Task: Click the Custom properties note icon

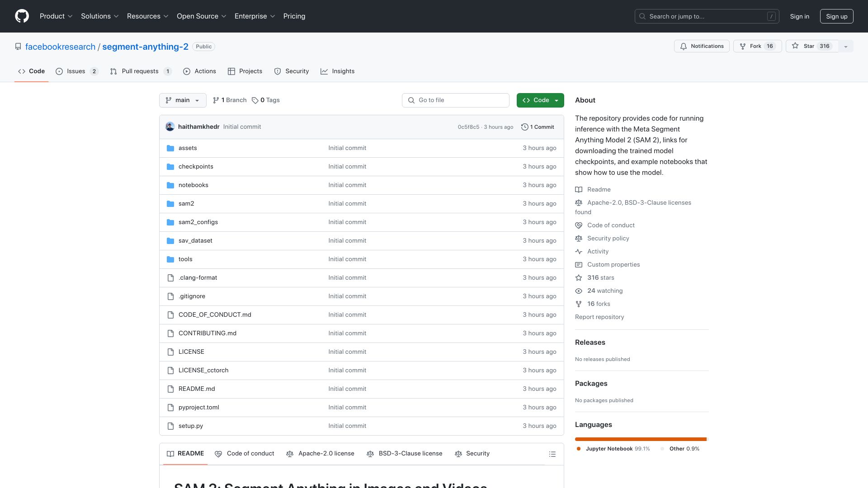Action: point(579,265)
